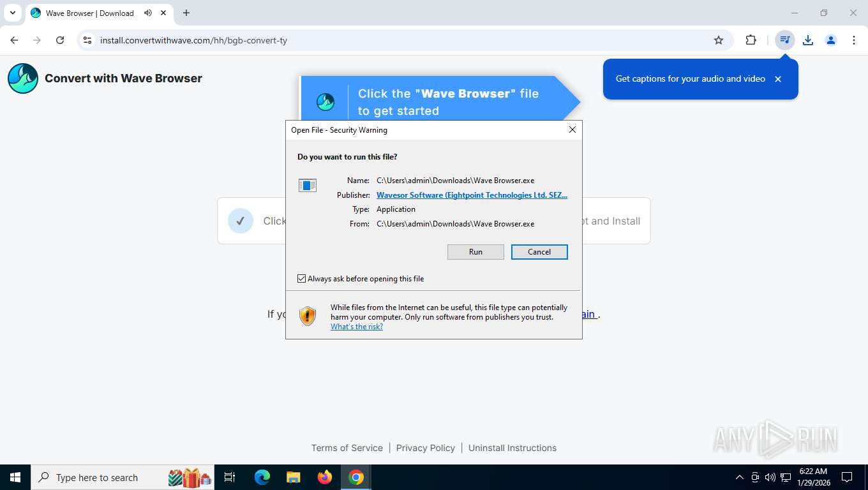Open Chrome media controls icon
This screenshot has height=490, width=868.
click(x=785, y=40)
